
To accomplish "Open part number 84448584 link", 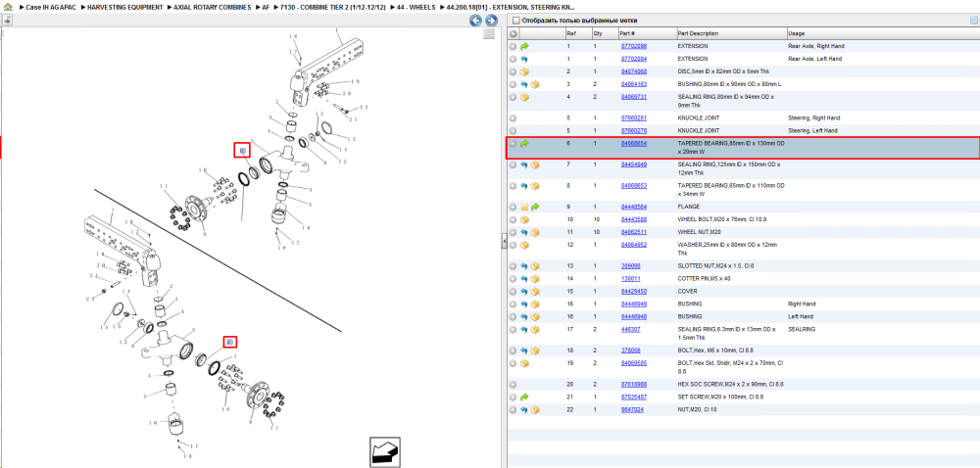I will click(x=633, y=207).
